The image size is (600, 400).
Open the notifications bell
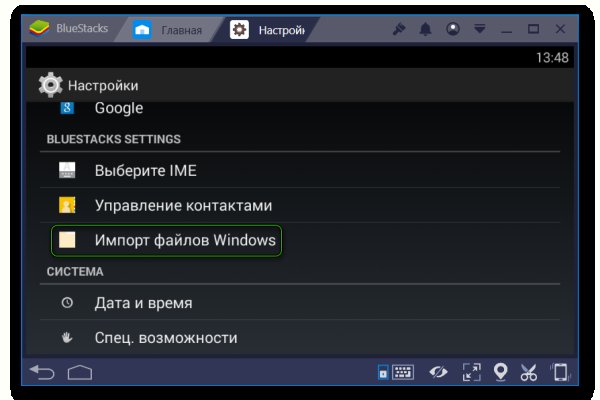(425, 29)
